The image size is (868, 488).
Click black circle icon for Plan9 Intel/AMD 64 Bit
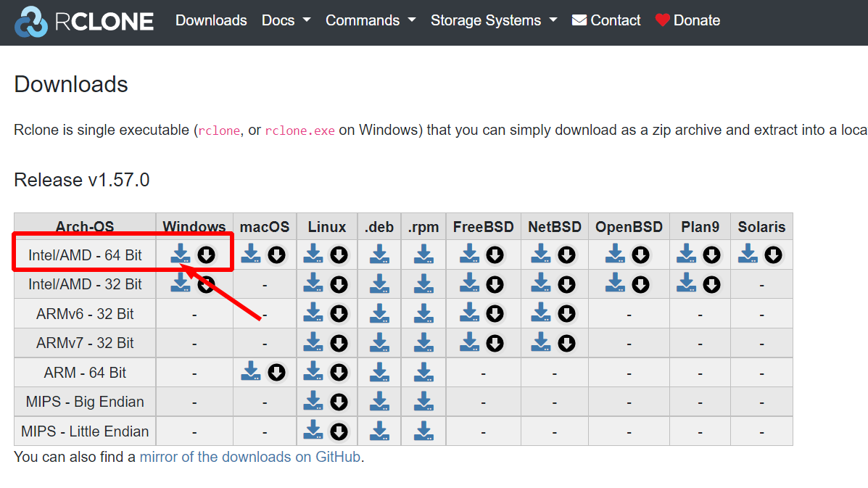click(x=712, y=255)
